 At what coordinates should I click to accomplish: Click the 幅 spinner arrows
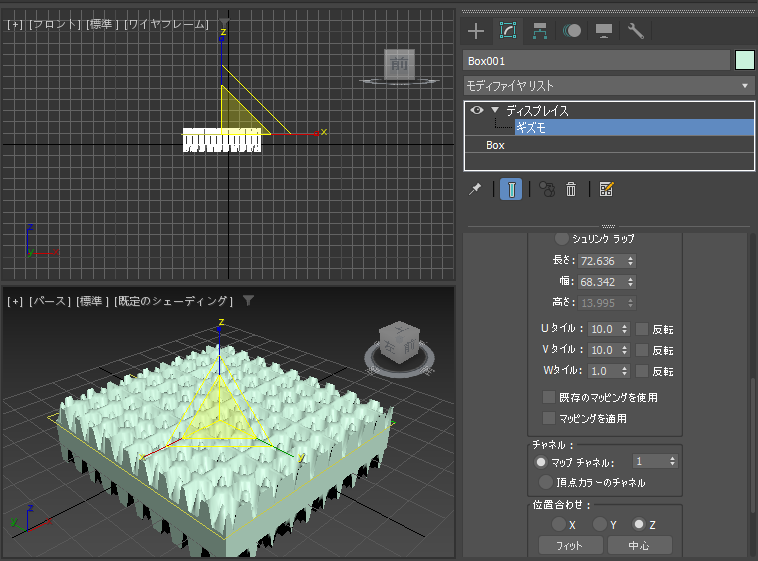[x=630, y=282]
